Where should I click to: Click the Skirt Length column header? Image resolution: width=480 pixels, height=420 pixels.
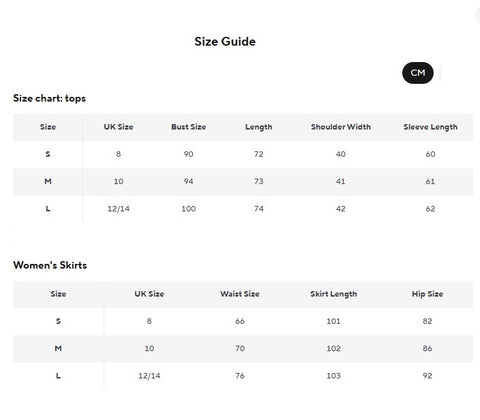coord(333,294)
